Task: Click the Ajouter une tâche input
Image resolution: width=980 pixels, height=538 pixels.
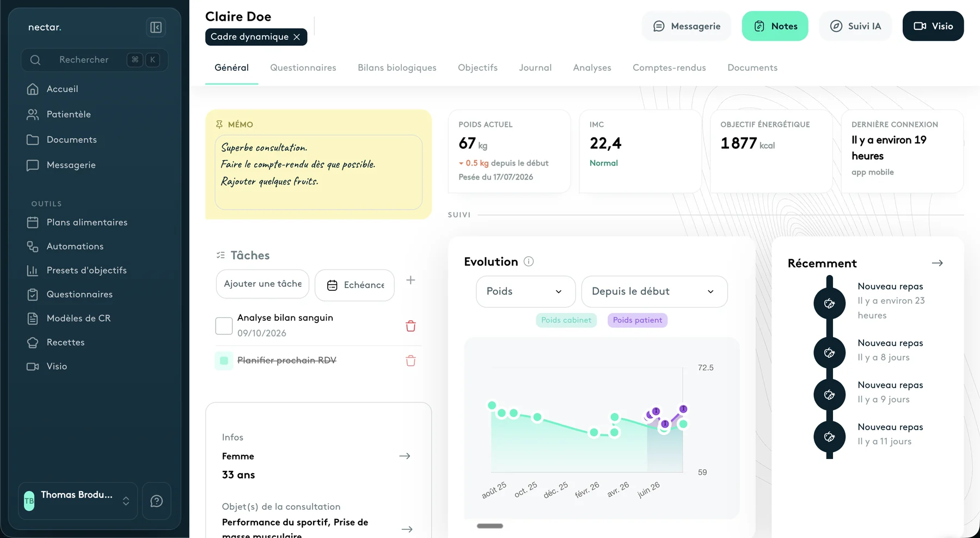Action: click(x=262, y=284)
